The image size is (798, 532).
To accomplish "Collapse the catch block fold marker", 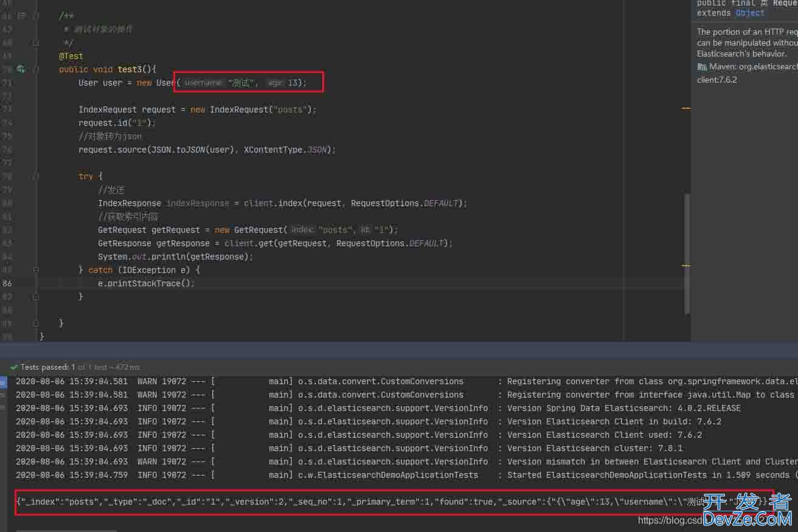I will (x=36, y=270).
